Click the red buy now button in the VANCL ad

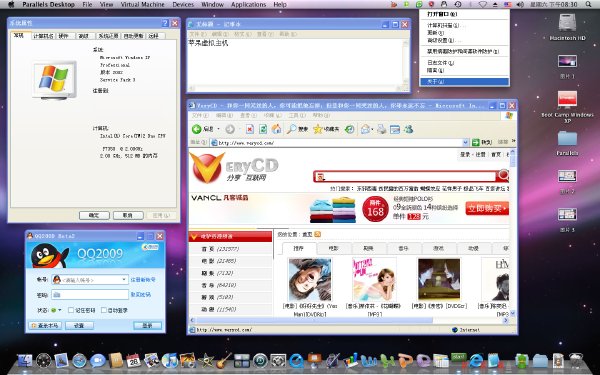(x=487, y=209)
